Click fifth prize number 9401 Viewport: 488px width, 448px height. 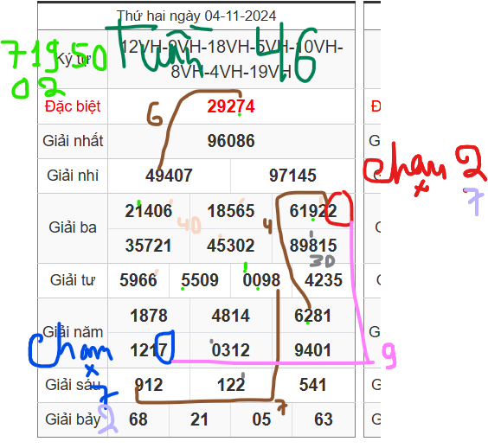(313, 350)
